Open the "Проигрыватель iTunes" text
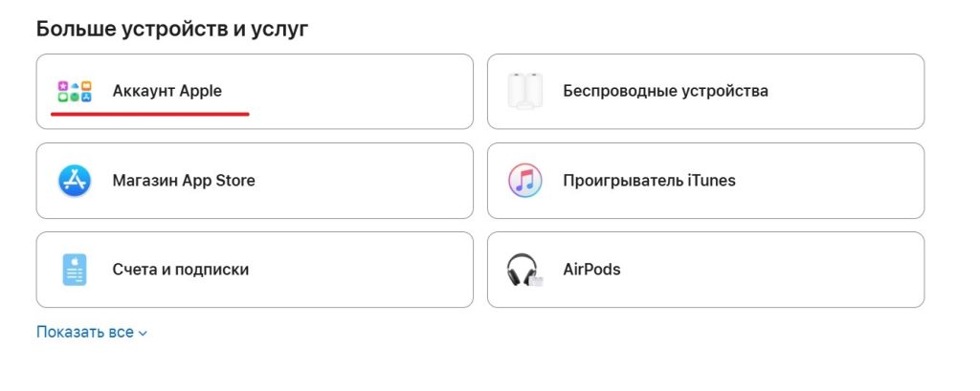Screen dimensions: 980x391 (x=649, y=181)
